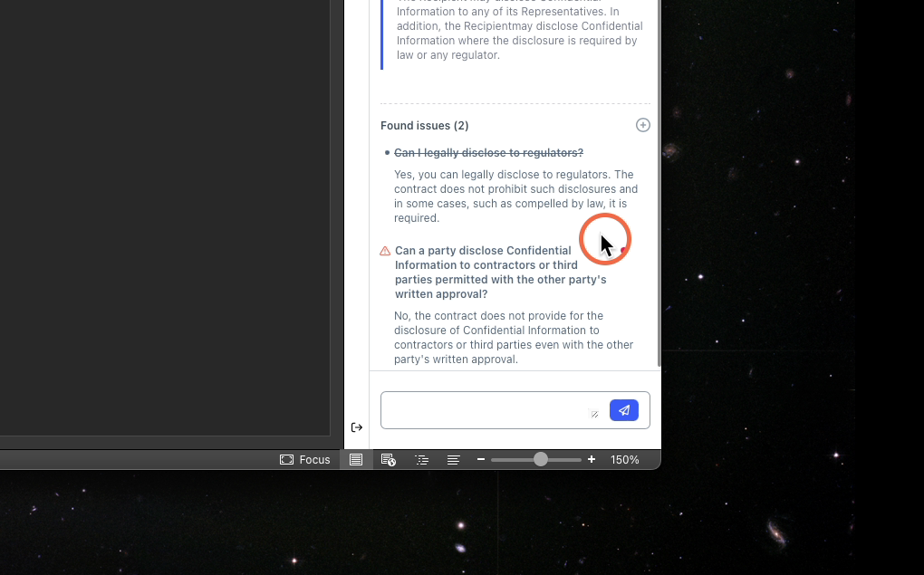Click the chat message input field
924x575 pixels.
pos(515,410)
